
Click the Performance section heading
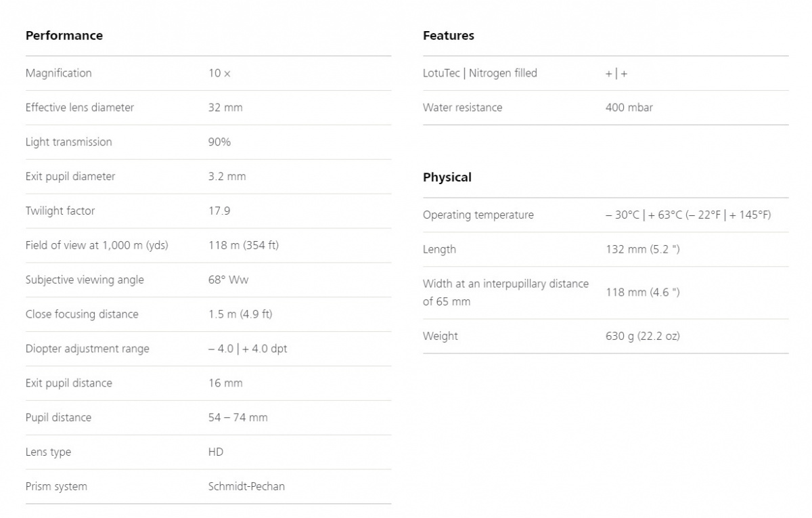click(x=64, y=36)
